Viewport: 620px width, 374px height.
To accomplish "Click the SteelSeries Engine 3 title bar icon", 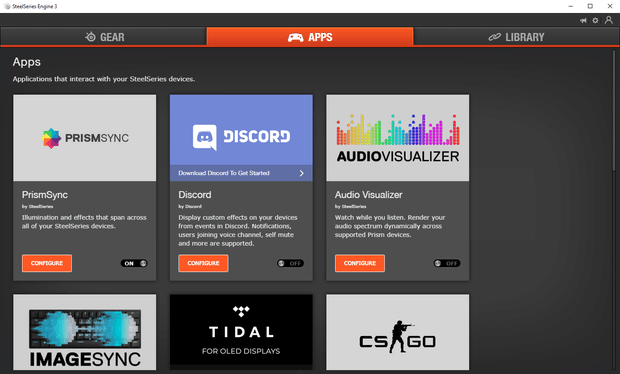I will click(7, 6).
